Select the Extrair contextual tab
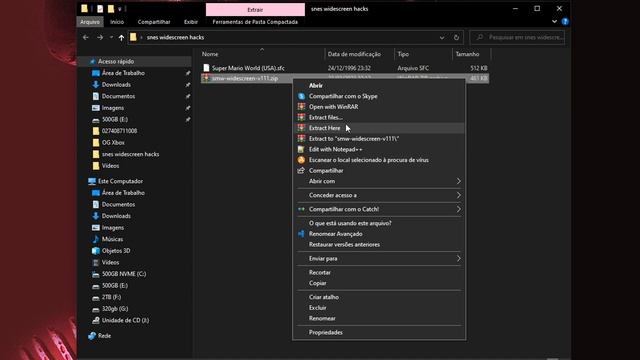The height and width of the screenshot is (360, 640). point(255,9)
